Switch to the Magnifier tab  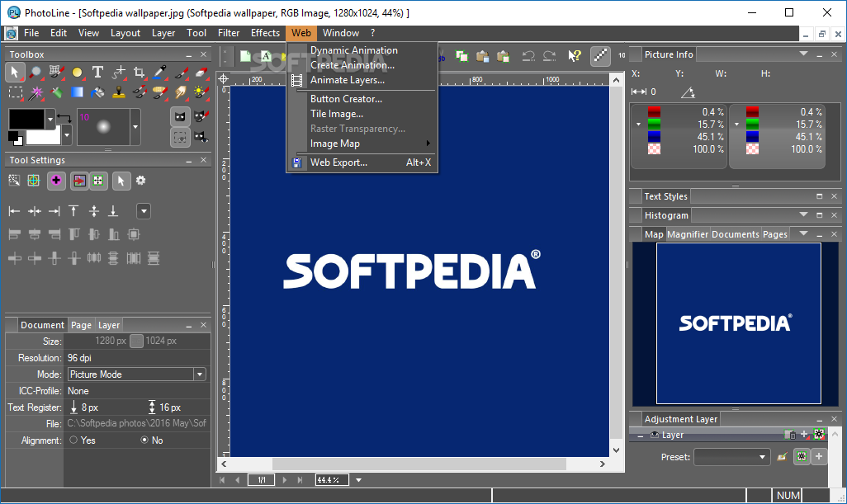tap(687, 234)
